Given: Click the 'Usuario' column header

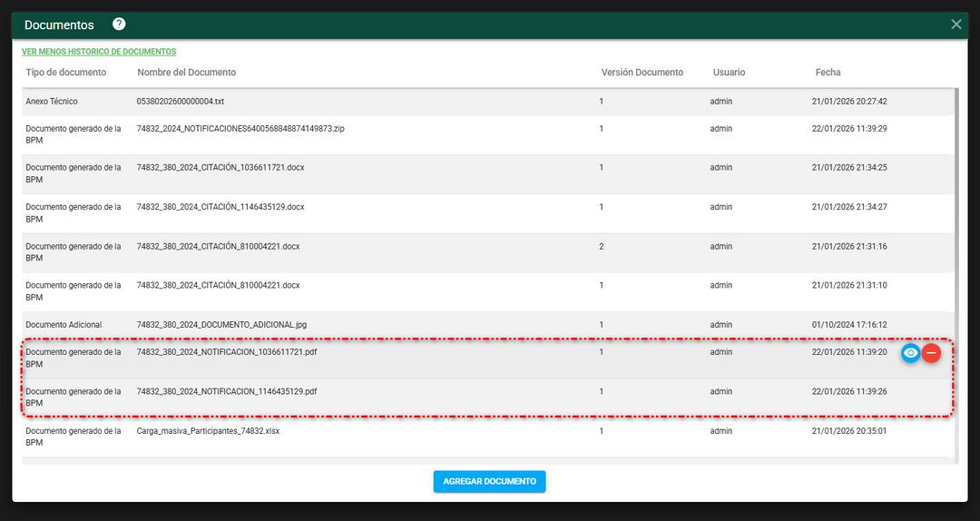Looking at the screenshot, I should click(729, 73).
